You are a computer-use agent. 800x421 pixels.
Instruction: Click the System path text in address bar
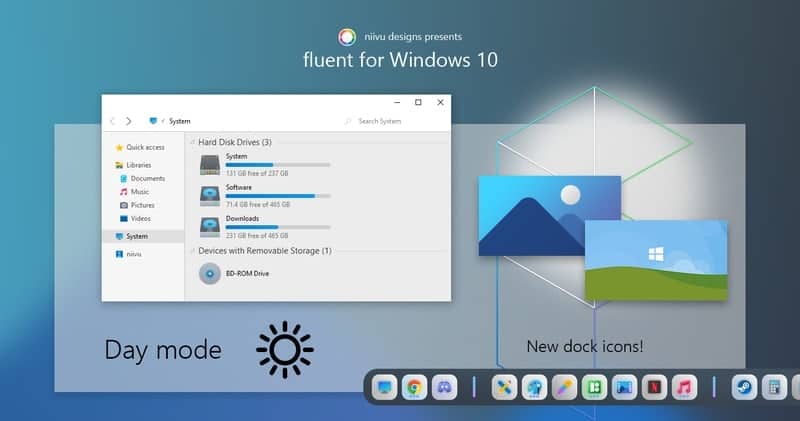[x=180, y=121]
